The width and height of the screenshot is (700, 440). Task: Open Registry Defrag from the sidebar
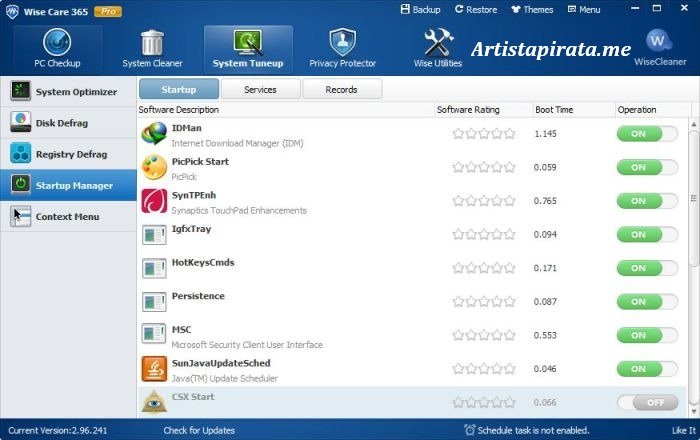pyautogui.click(x=68, y=154)
